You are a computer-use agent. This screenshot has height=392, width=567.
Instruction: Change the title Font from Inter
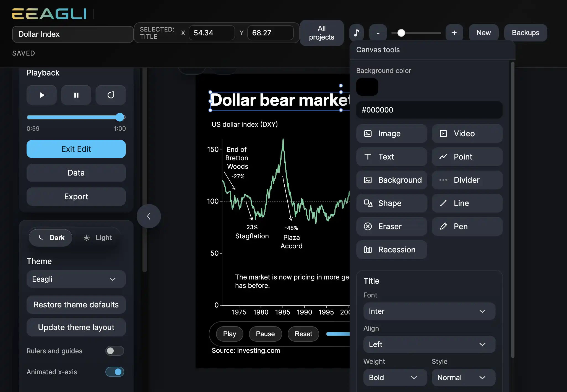point(429,311)
